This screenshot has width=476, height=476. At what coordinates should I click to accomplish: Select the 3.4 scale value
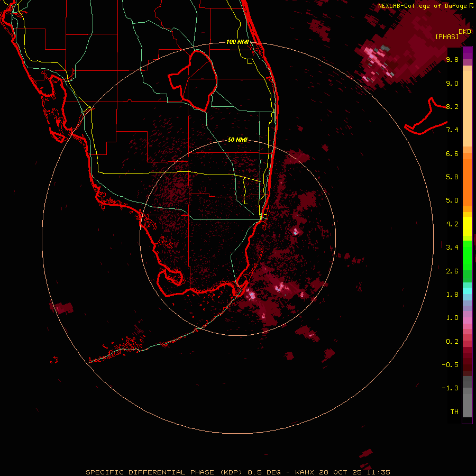[452, 248]
